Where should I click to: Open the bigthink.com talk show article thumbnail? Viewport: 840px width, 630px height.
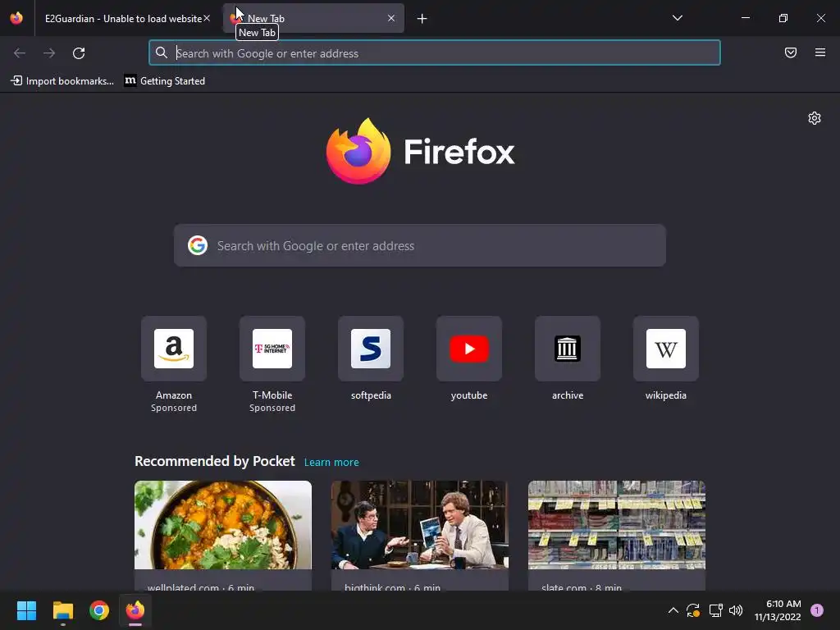[x=419, y=525]
